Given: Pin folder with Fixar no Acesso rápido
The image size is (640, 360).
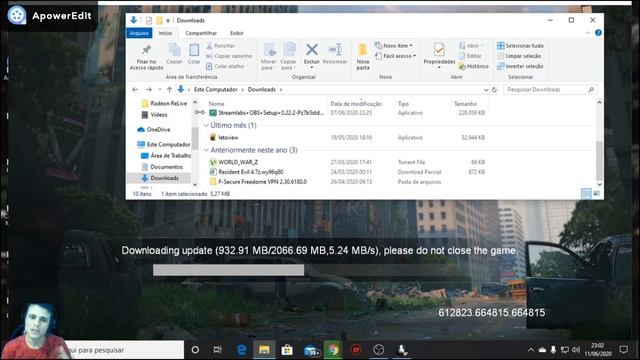Looking at the screenshot, I should tap(146, 57).
